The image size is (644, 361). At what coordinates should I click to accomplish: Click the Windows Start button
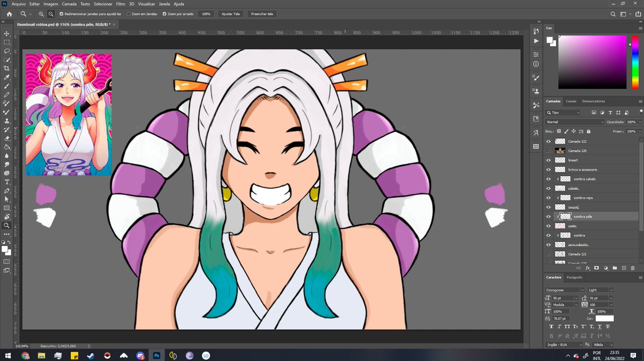point(7,355)
